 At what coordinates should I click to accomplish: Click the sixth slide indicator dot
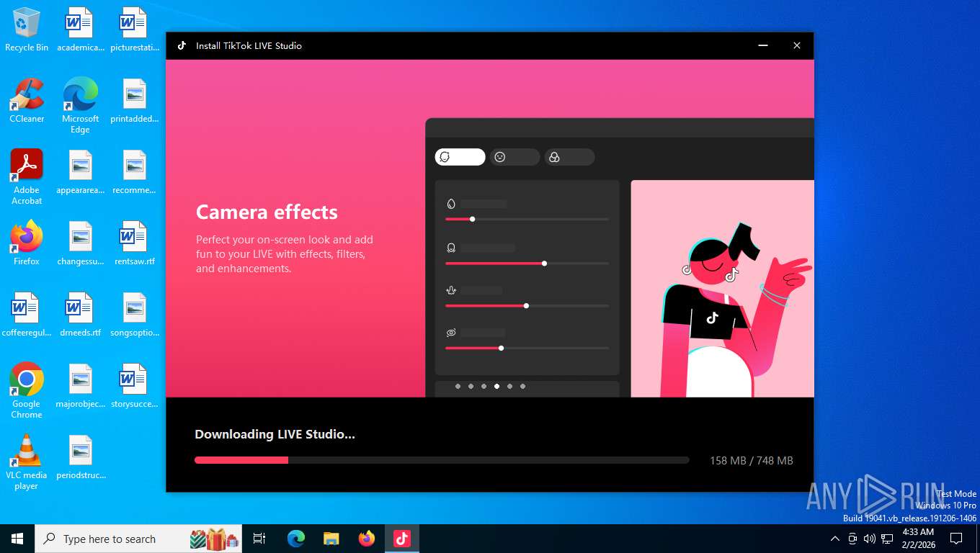[x=522, y=387]
